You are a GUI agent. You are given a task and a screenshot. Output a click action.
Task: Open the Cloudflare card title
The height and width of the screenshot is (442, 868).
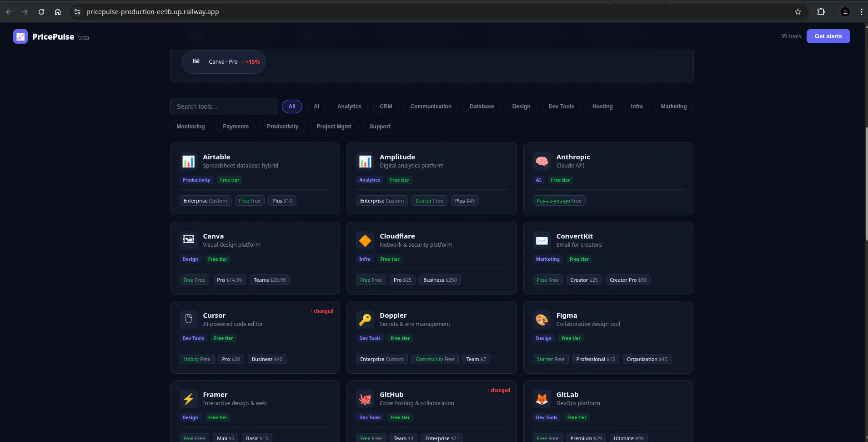[x=397, y=236]
